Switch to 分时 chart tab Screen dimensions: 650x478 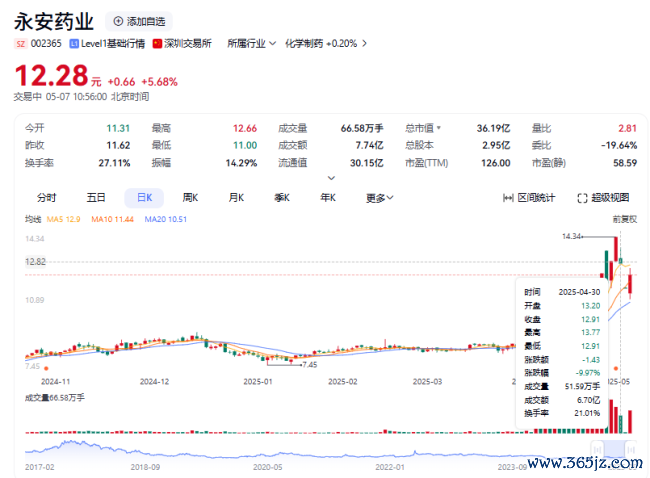click(x=46, y=198)
